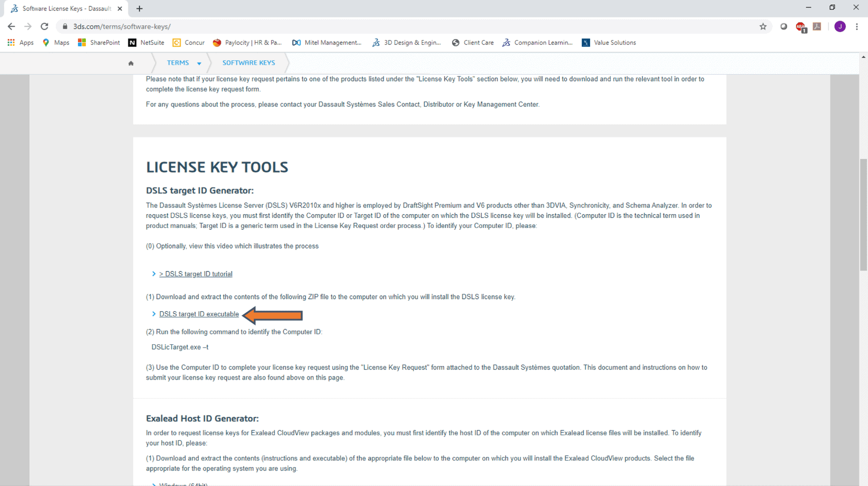Click the PDF extension icon
Viewport: 868px width, 486px height.
[817, 26]
